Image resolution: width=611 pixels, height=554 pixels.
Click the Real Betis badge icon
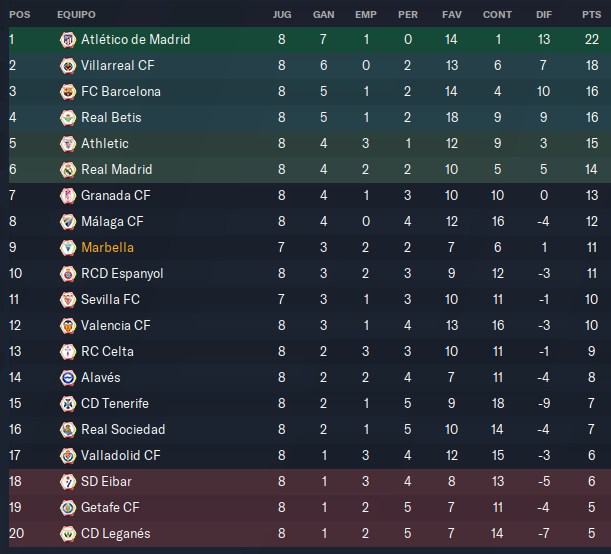point(68,118)
